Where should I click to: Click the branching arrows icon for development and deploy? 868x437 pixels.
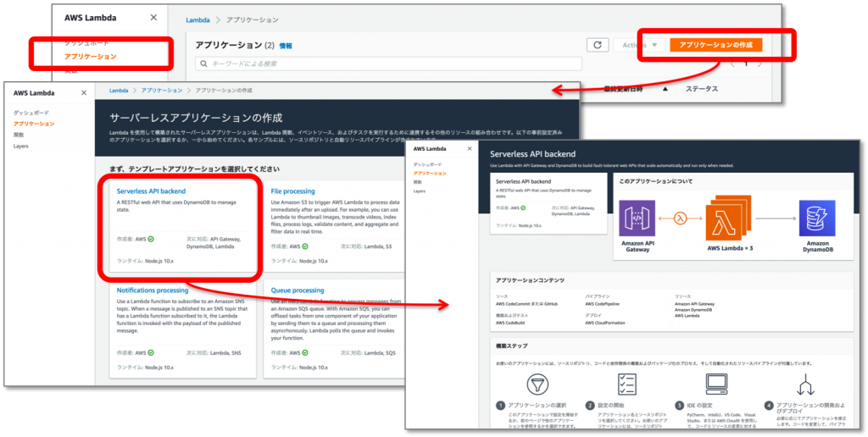(805, 384)
